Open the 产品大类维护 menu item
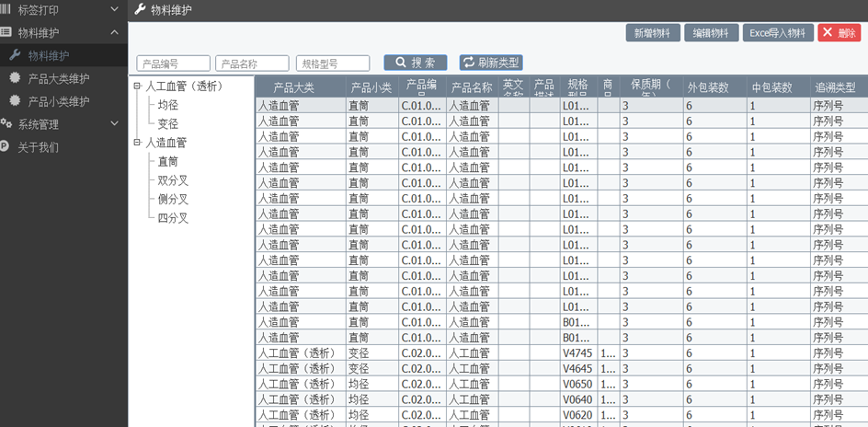The width and height of the screenshot is (868, 427). tap(59, 78)
